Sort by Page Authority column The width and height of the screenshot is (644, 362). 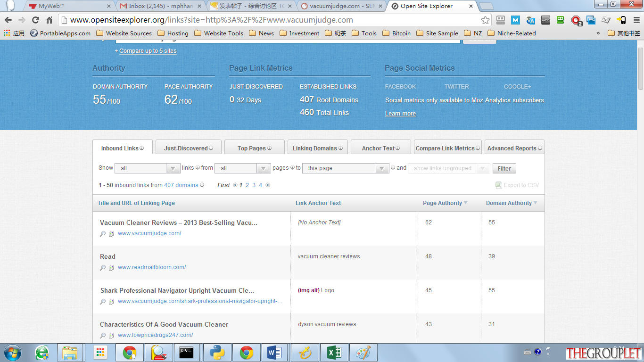click(x=445, y=203)
